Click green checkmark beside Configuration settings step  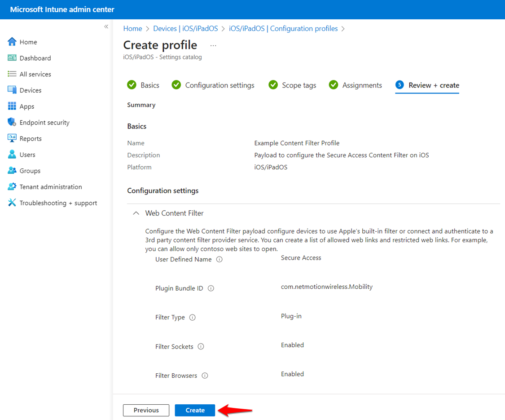(176, 85)
